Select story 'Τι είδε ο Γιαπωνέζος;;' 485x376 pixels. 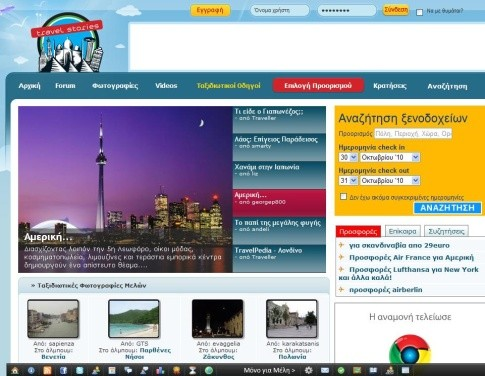(x=279, y=120)
